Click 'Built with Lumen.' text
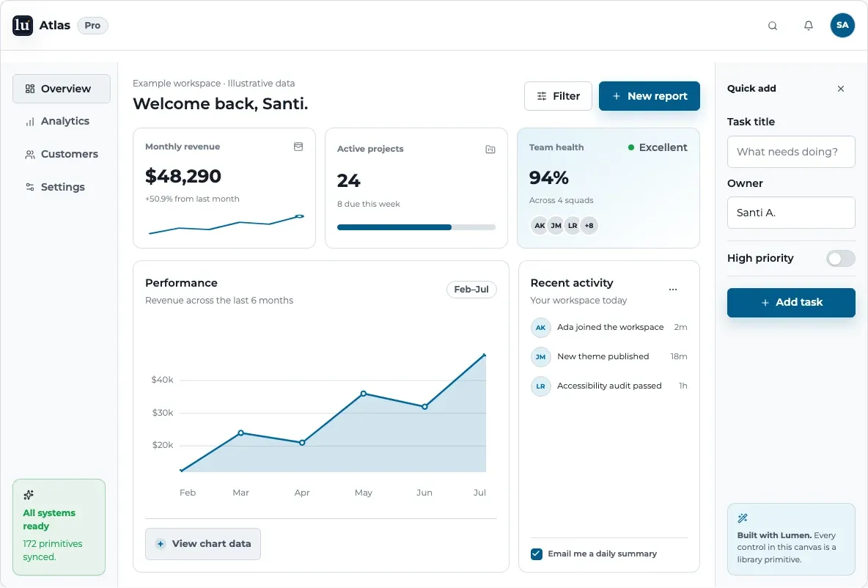Image resolution: width=868 pixels, height=588 pixels. point(774,535)
